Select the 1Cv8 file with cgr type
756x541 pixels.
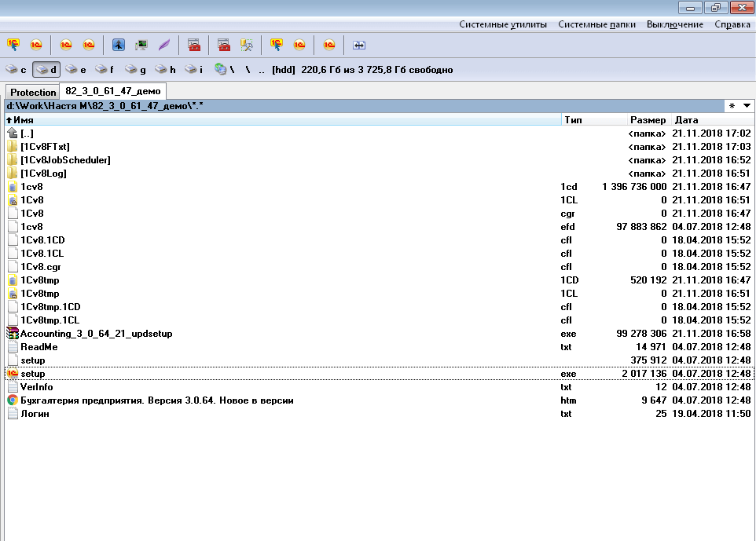coord(379,214)
